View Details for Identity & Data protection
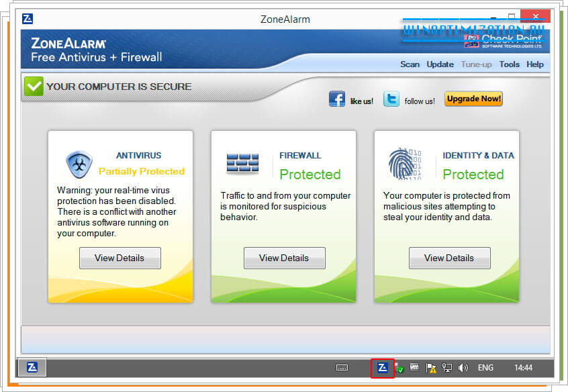568x392 pixels. click(x=449, y=258)
